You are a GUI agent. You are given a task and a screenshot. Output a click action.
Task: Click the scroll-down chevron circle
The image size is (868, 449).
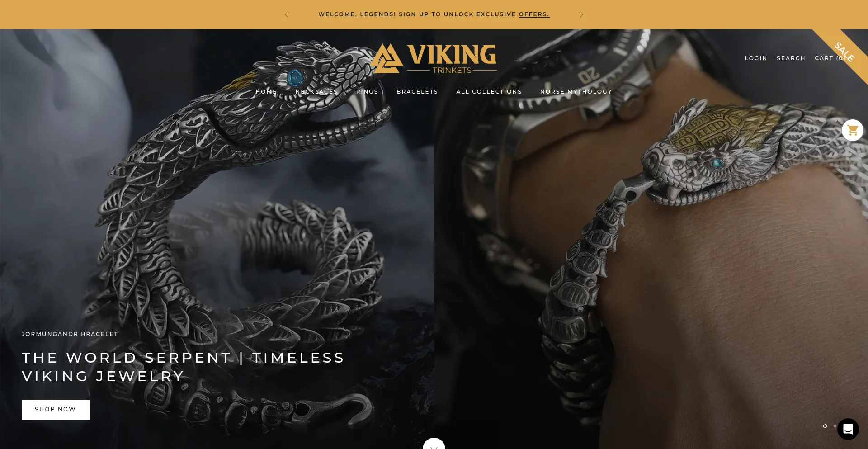coord(434,444)
